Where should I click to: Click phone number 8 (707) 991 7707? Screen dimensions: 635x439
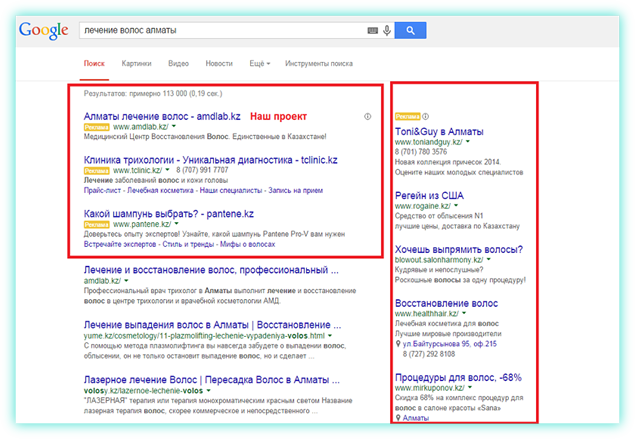point(202,170)
